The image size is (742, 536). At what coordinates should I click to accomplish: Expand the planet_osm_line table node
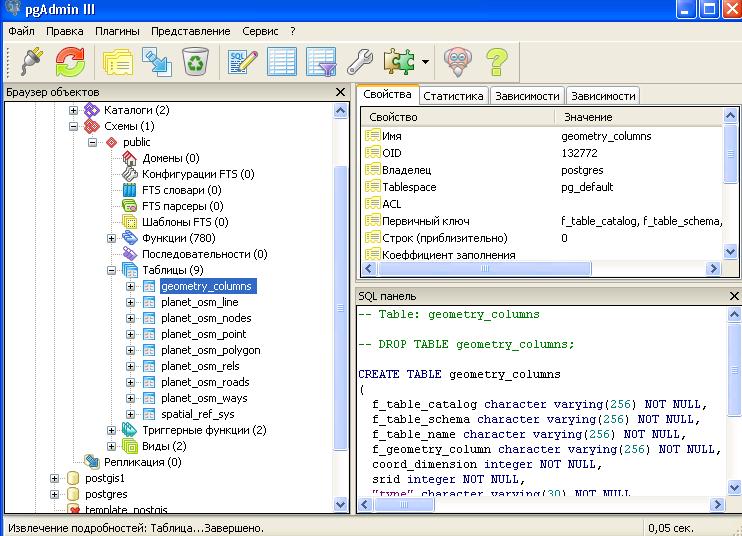(x=130, y=302)
